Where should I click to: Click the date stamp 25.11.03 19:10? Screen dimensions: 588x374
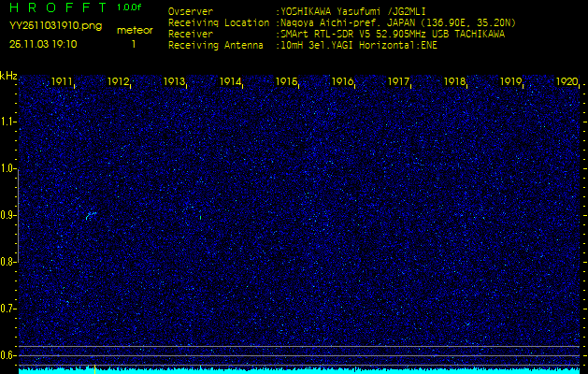click(43, 44)
